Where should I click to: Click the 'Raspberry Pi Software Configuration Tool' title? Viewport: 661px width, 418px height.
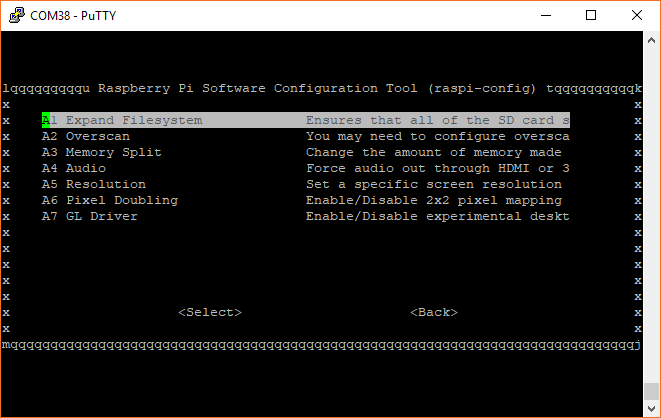click(258, 88)
